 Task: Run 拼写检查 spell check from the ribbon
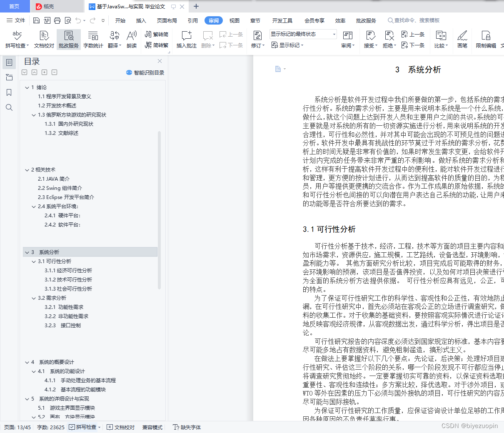(x=16, y=40)
